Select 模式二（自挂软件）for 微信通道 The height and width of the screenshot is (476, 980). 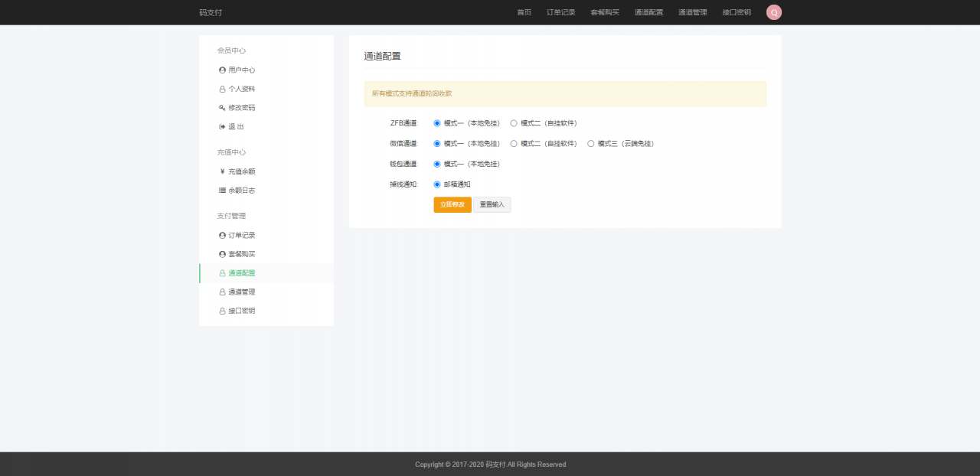coord(513,143)
